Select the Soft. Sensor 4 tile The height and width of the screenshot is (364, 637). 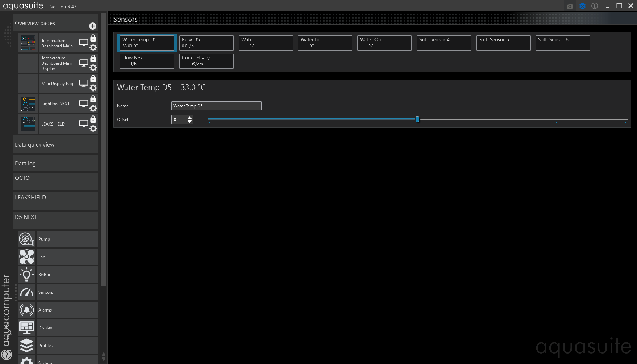[x=444, y=43]
